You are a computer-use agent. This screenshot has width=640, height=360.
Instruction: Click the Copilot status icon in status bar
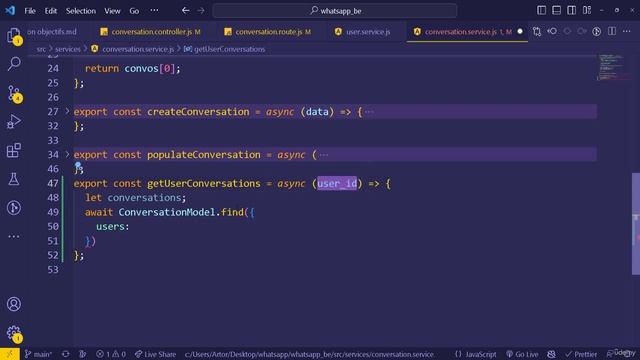[x=551, y=354]
